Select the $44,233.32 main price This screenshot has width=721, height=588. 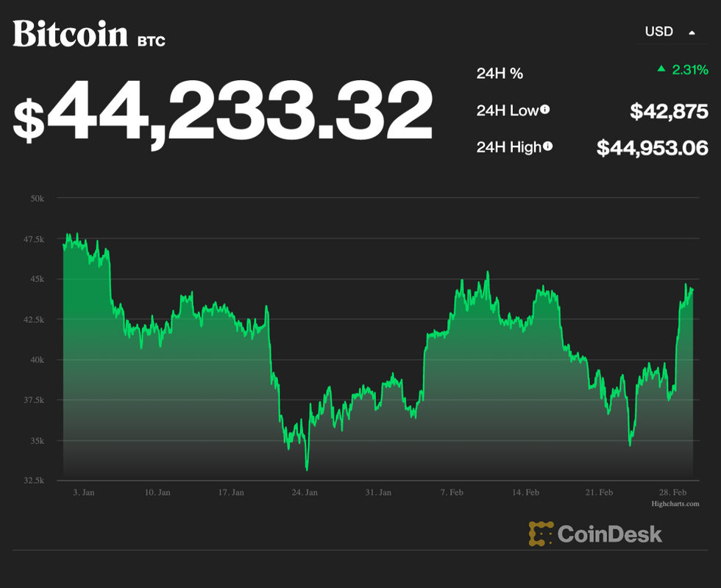(223, 110)
